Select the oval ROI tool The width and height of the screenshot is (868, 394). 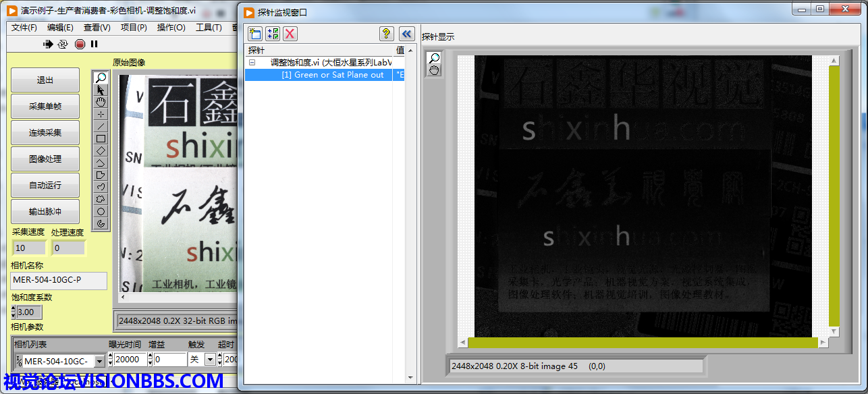click(x=101, y=211)
